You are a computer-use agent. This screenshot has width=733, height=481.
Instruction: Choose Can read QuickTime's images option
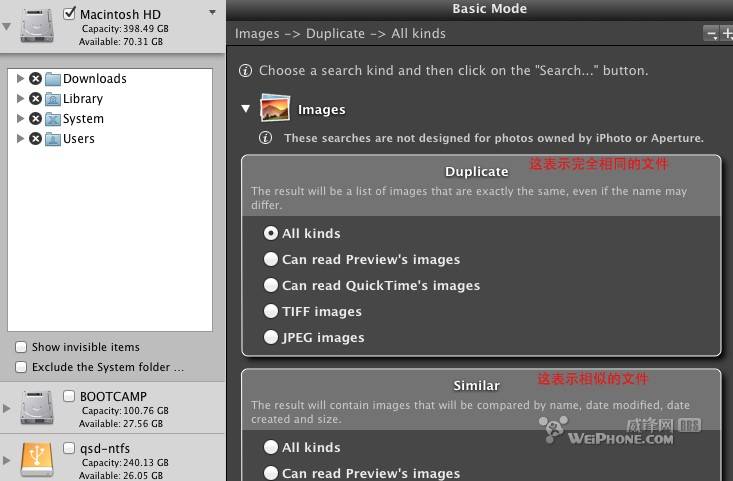coord(271,286)
